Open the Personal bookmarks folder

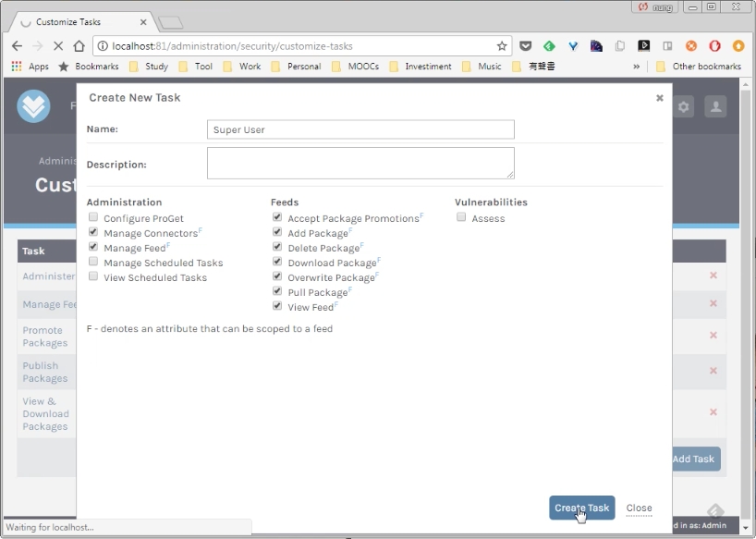point(296,67)
